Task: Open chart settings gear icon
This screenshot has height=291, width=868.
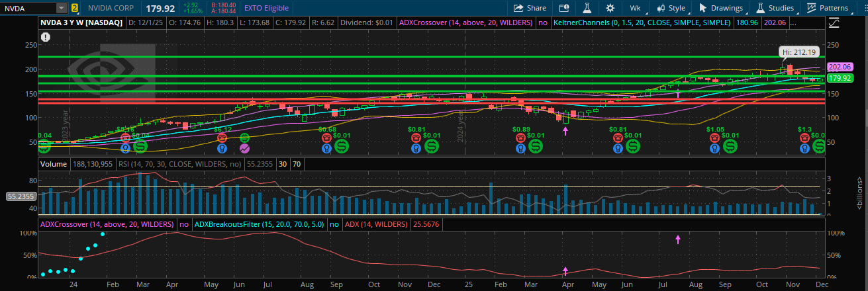Action: tap(610, 8)
